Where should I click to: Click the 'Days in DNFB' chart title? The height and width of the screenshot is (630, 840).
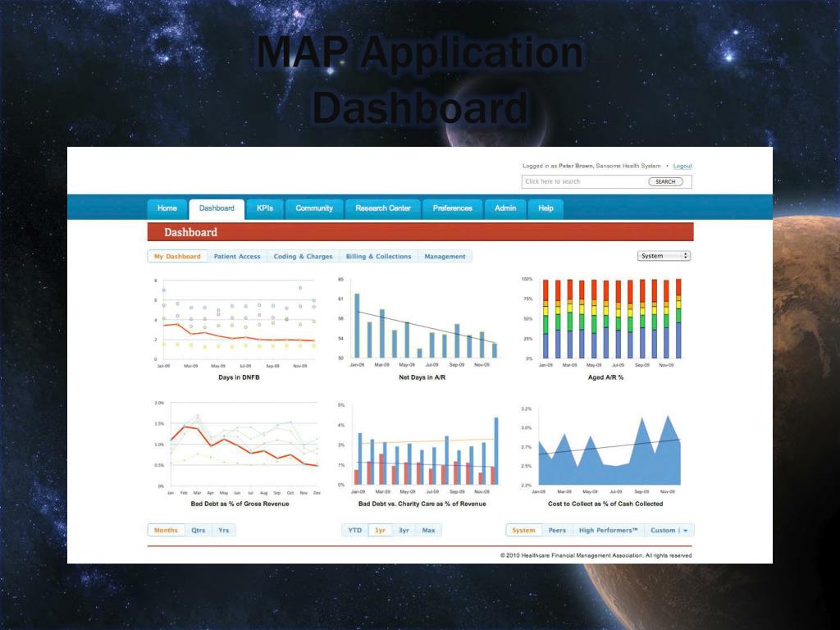click(x=239, y=377)
